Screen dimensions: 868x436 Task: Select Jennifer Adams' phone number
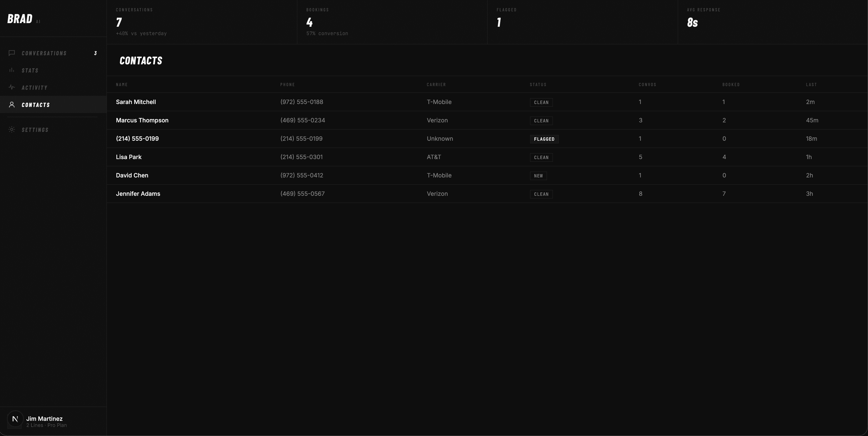[302, 194]
